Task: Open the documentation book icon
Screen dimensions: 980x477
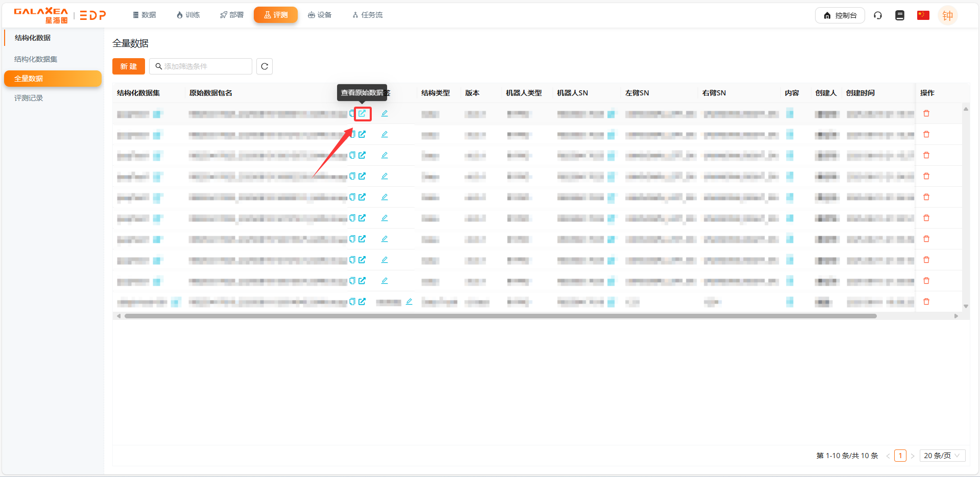Action: [900, 15]
